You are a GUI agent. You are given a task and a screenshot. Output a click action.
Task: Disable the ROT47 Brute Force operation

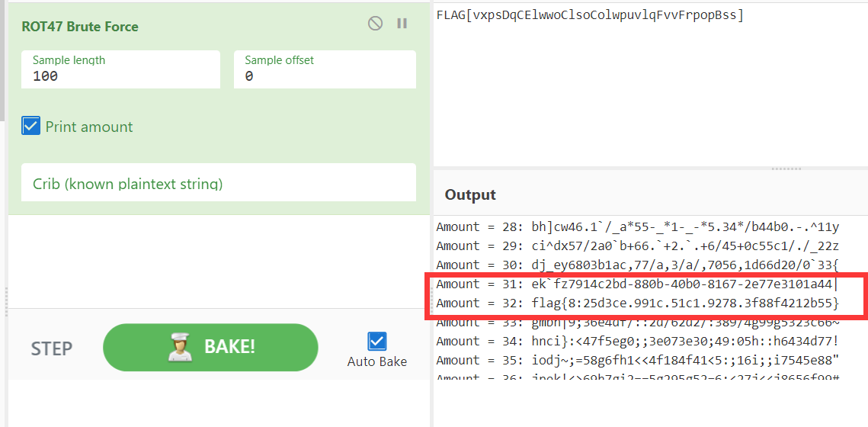(x=375, y=24)
